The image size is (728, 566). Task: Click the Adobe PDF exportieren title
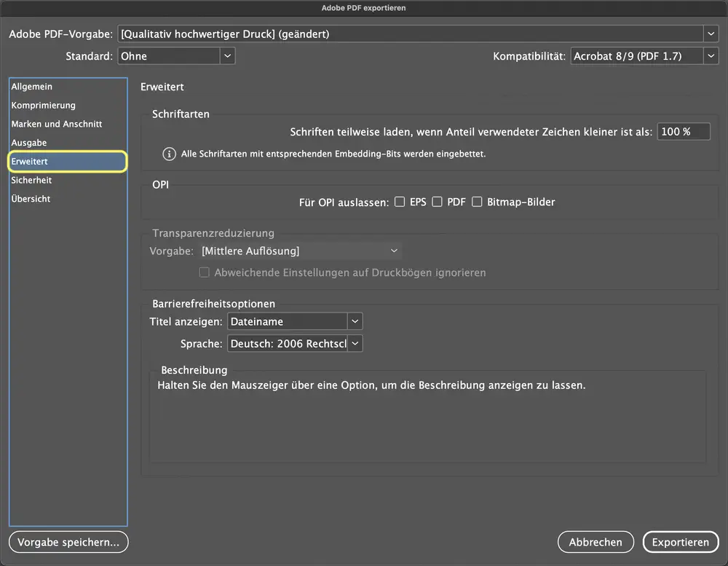click(x=363, y=8)
